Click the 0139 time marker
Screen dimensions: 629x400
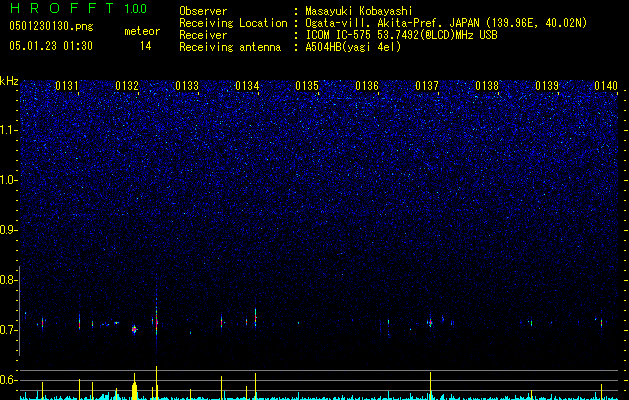click(x=547, y=86)
